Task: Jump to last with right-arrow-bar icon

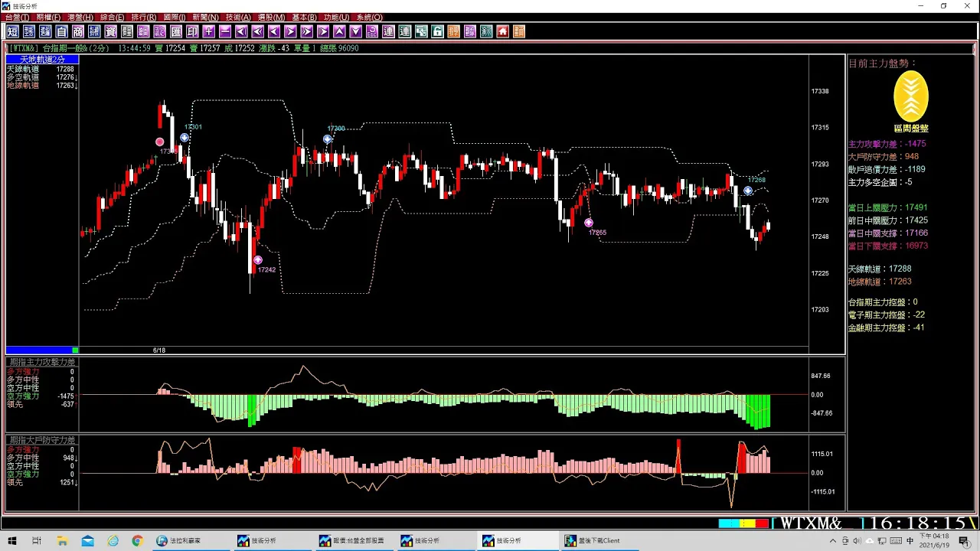Action: [323, 31]
